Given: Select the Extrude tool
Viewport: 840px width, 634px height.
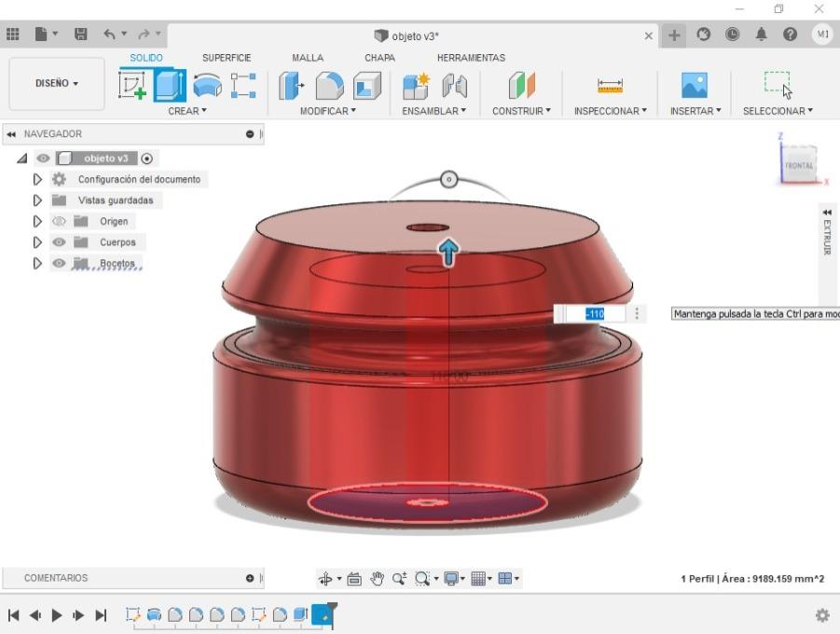Looking at the screenshot, I should pos(170,85).
